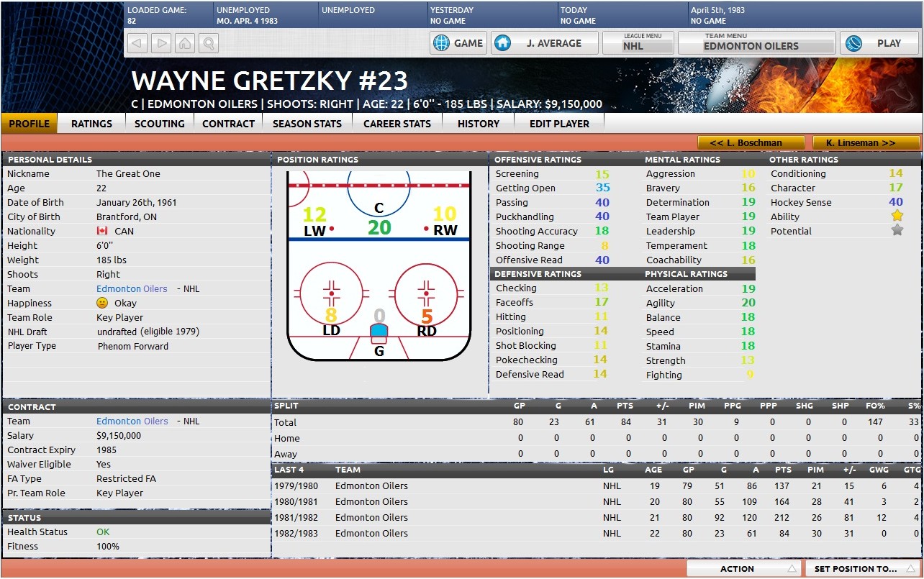
Task: Click the nickname 'The Great One'
Action: tap(128, 173)
